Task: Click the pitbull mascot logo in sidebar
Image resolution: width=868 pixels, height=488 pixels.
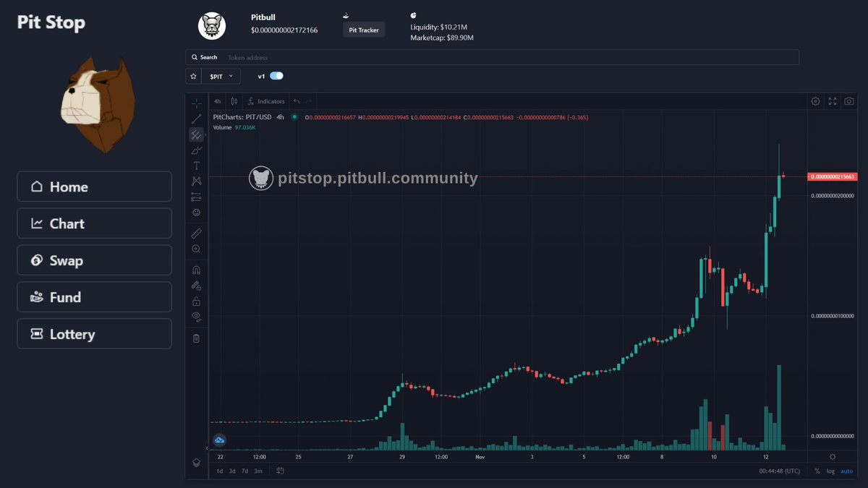Action: pyautogui.click(x=98, y=106)
